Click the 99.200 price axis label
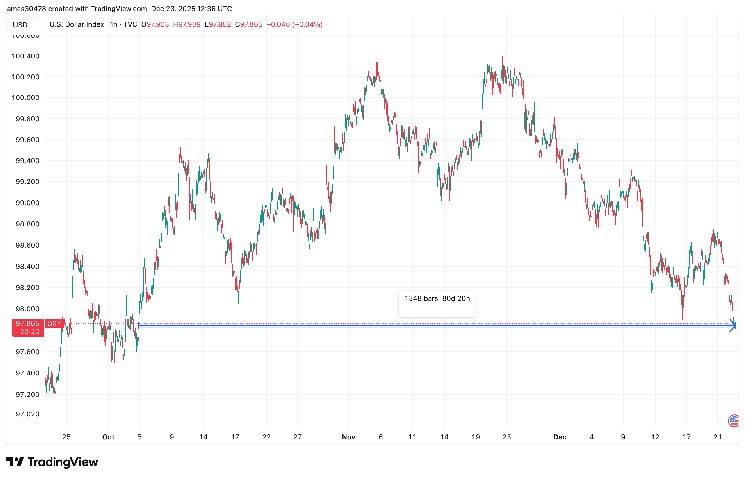This screenshot has width=745, height=480. click(x=27, y=182)
